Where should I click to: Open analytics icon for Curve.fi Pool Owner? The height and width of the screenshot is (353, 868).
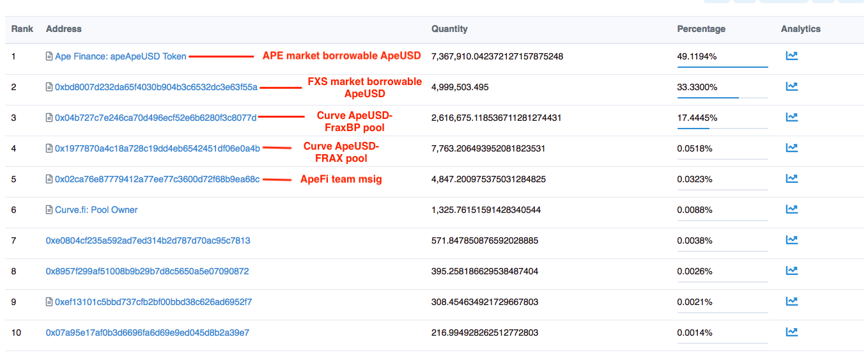[791, 209]
